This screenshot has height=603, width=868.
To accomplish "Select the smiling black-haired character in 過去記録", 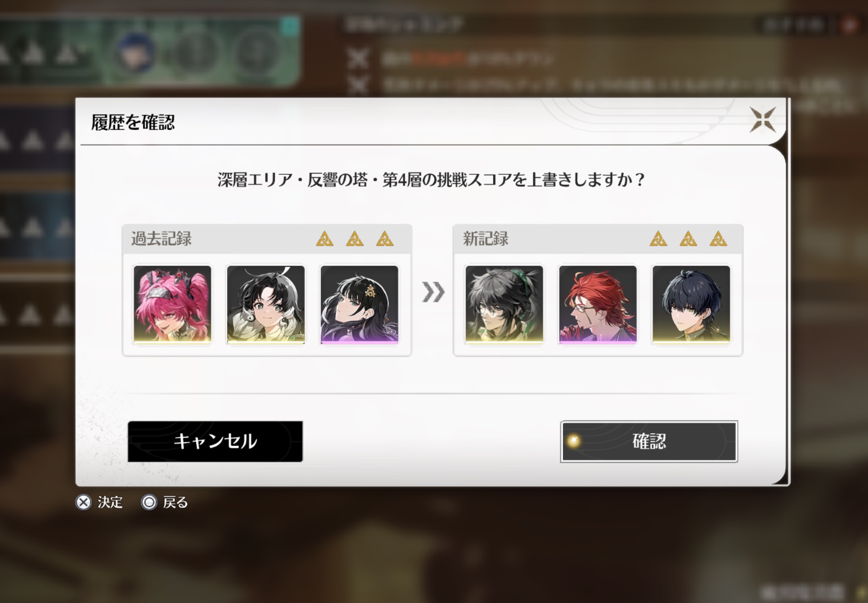I will coord(266,305).
